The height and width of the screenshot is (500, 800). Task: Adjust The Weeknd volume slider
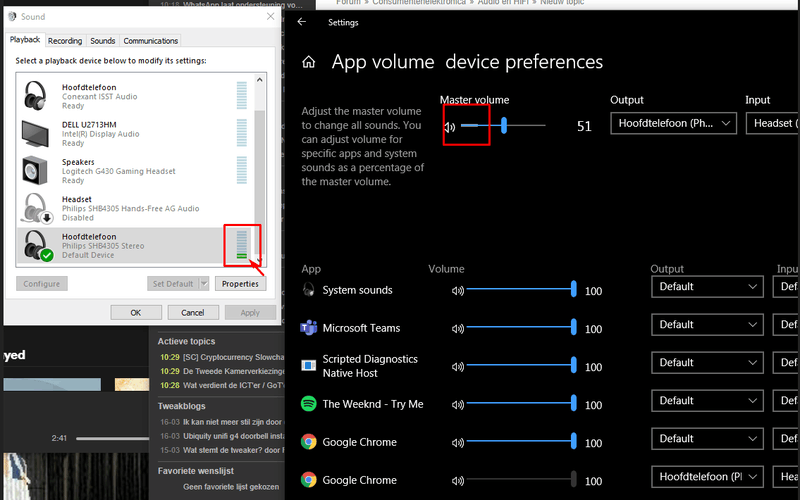(521, 403)
